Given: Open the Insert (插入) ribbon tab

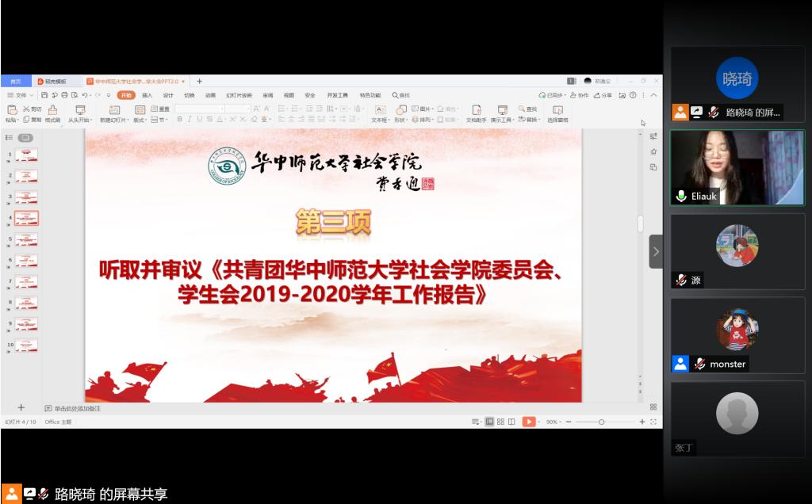Looking at the screenshot, I should [x=147, y=95].
